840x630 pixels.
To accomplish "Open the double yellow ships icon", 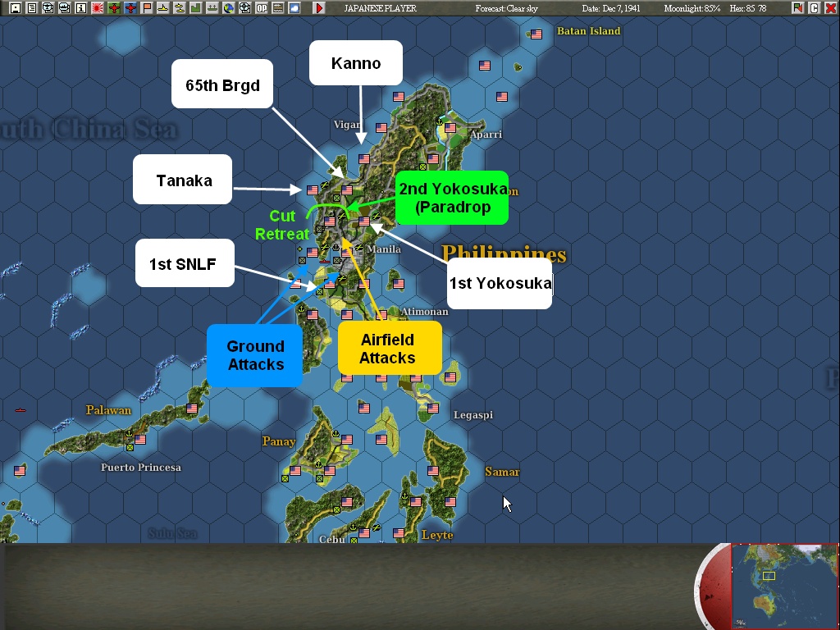I will [x=180, y=8].
